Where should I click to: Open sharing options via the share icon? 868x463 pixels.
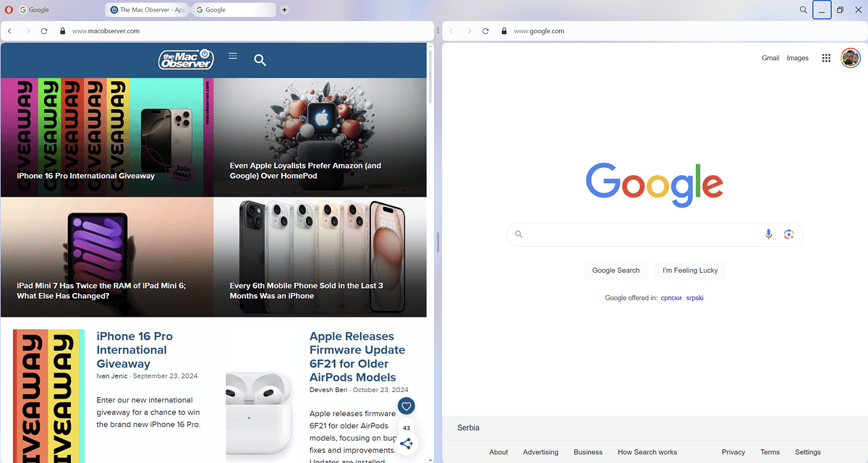pyautogui.click(x=406, y=443)
